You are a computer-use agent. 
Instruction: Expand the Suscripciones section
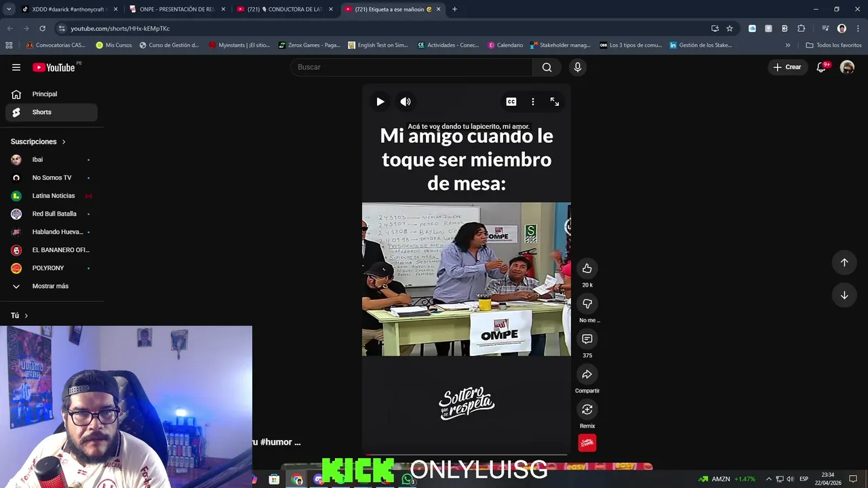(x=38, y=142)
